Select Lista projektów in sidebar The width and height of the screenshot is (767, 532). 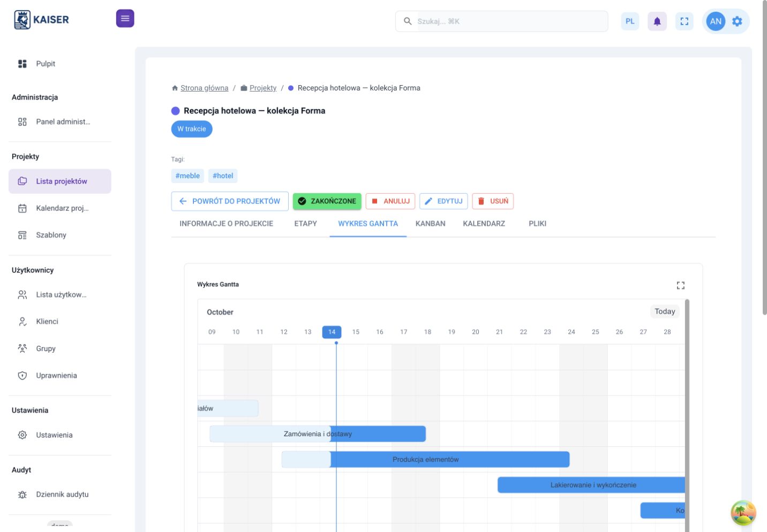[x=60, y=181]
